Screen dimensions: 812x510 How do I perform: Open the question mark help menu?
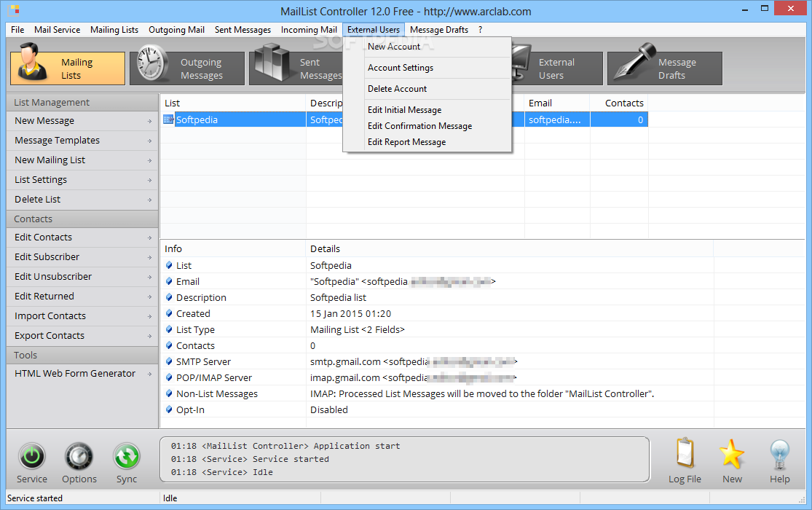[481, 30]
